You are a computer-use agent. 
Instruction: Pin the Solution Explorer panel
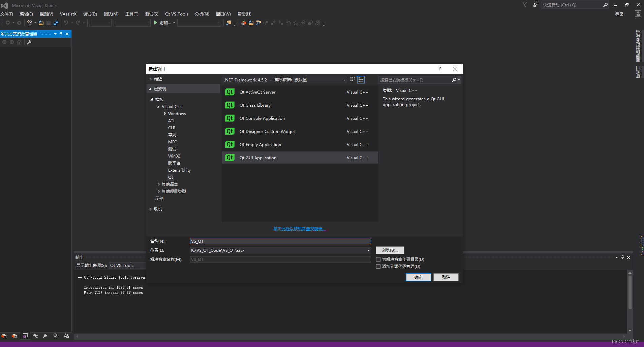[61, 34]
